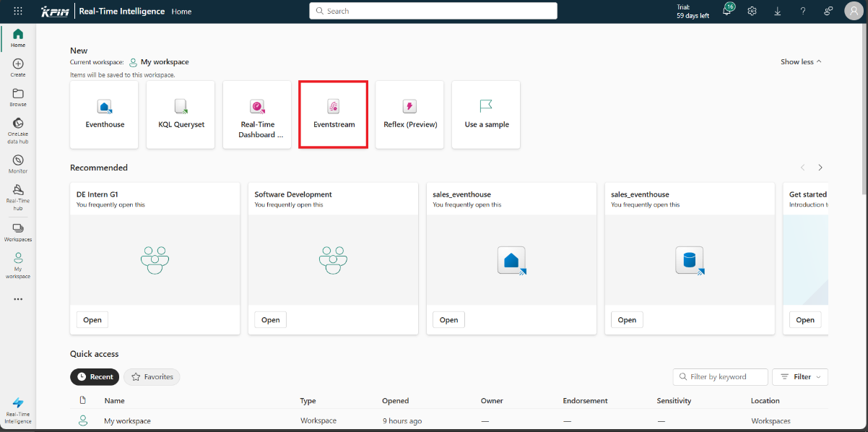Image resolution: width=868 pixels, height=432 pixels.
Task: Open the user account avatar
Action: 853,11
